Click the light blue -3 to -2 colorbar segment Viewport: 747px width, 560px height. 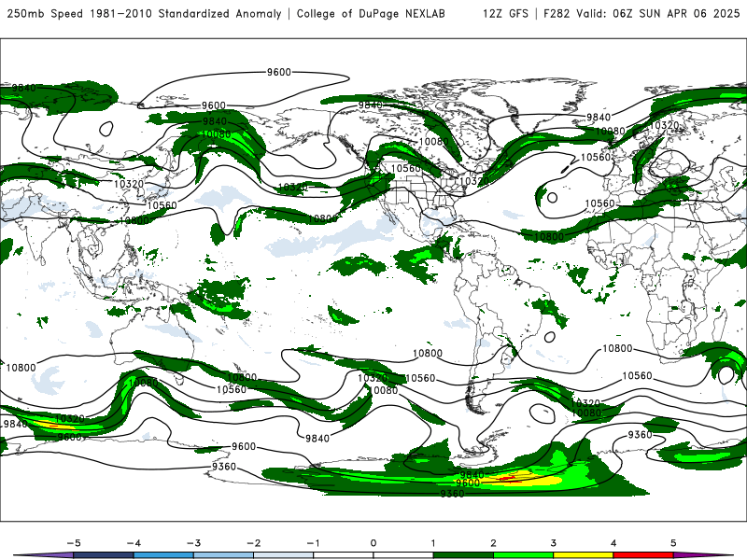[x=223, y=555]
